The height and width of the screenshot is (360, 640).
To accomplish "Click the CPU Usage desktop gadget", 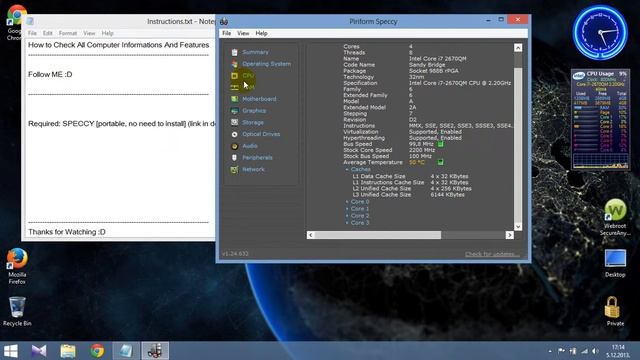I will coord(600,120).
